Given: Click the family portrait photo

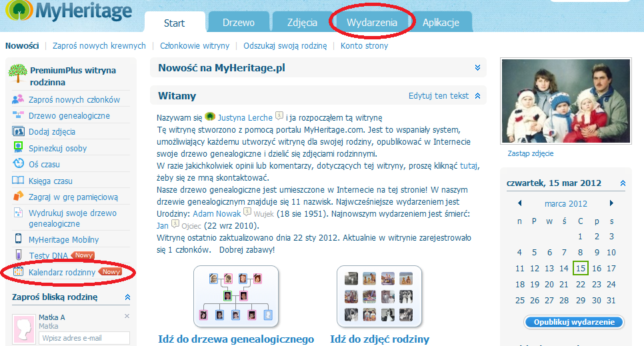Looking at the screenshot, I should coord(566,101).
